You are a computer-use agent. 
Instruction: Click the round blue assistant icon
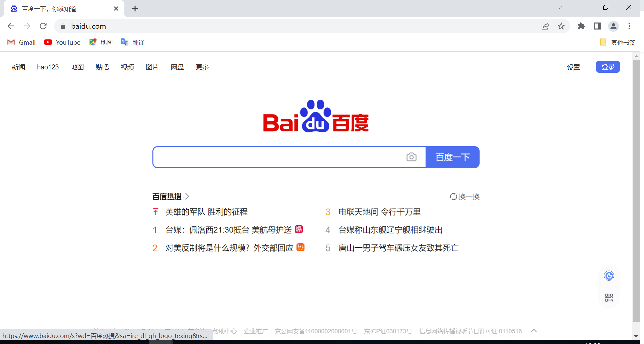(x=609, y=276)
